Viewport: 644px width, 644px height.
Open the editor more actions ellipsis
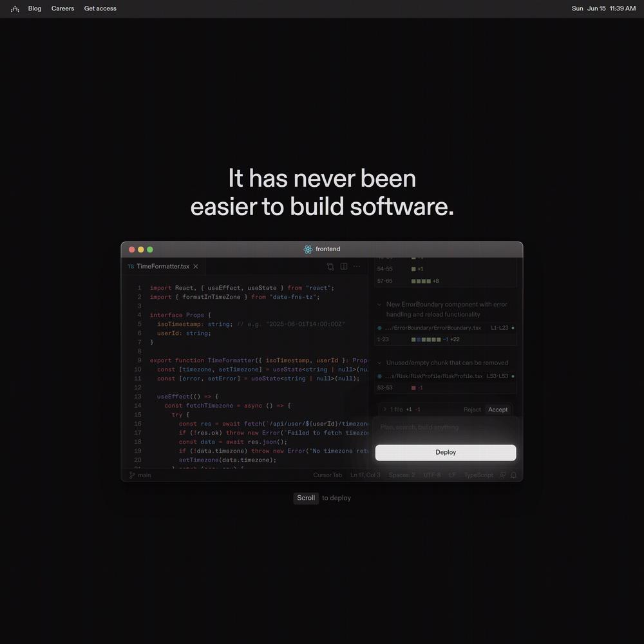357,266
